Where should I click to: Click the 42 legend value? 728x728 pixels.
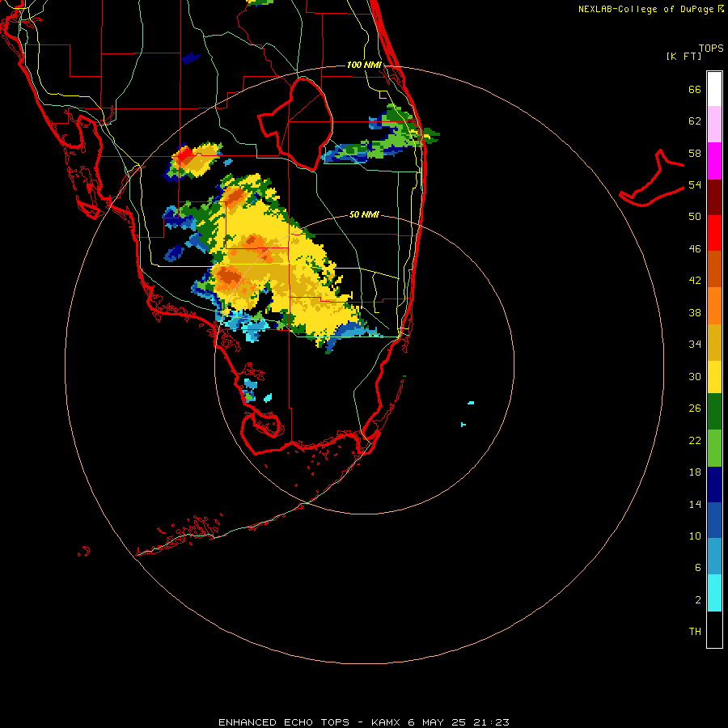click(x=695, y=281)
